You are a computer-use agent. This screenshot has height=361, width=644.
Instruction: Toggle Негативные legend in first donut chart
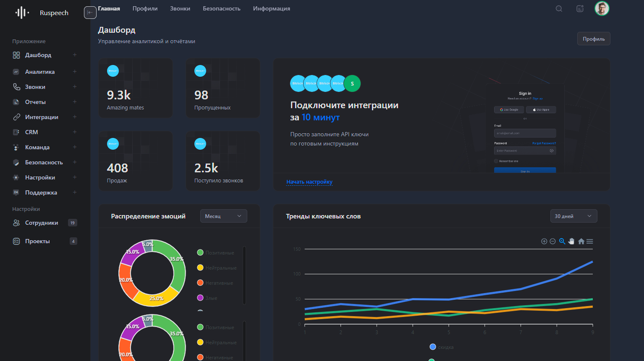tap(215, 283)
